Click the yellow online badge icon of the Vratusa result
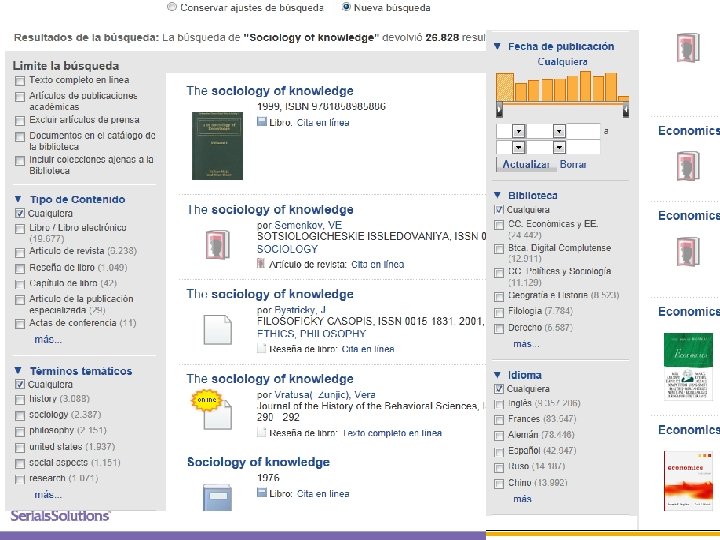The image size is (720, 540). click(207, 400)
